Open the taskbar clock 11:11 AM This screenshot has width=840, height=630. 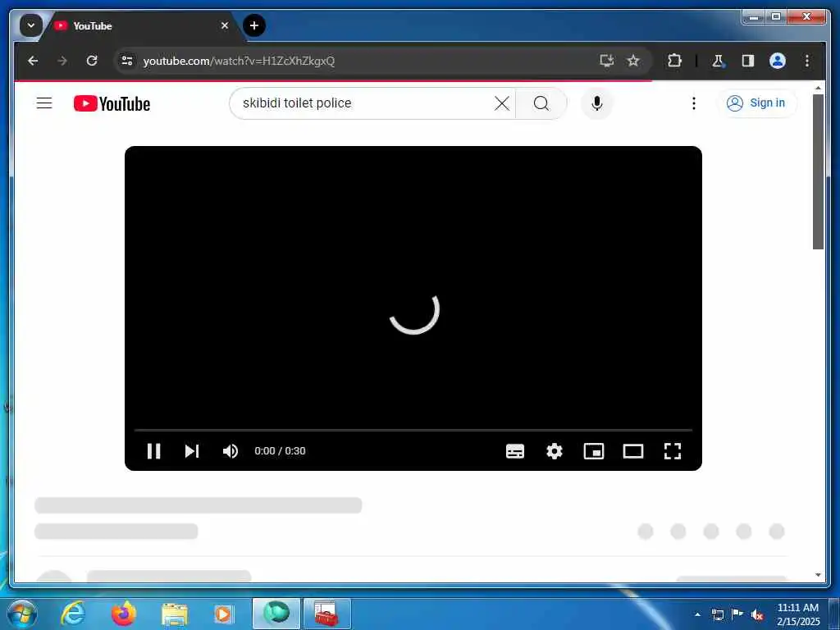click(x=797, y=614)
